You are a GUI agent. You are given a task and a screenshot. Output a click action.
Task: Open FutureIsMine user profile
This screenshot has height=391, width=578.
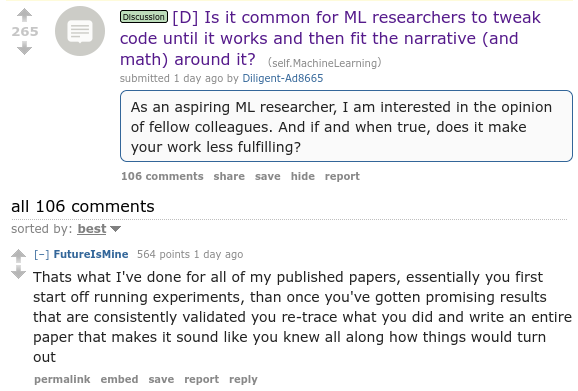pos(91,254)
